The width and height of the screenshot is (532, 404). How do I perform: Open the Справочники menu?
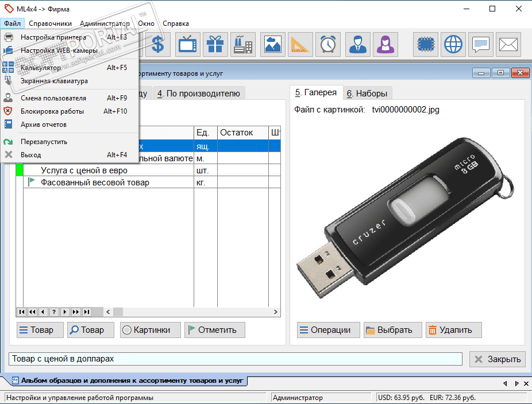point(50,24)
